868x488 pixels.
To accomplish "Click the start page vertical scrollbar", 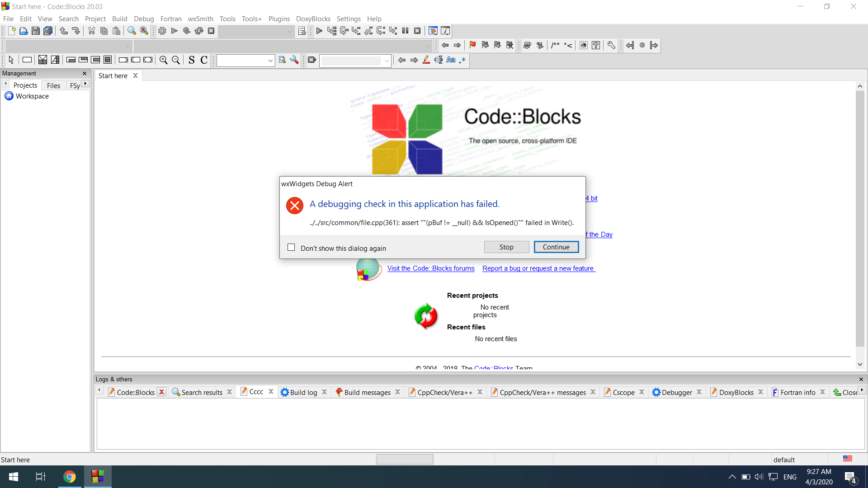I will click(860, 217).
